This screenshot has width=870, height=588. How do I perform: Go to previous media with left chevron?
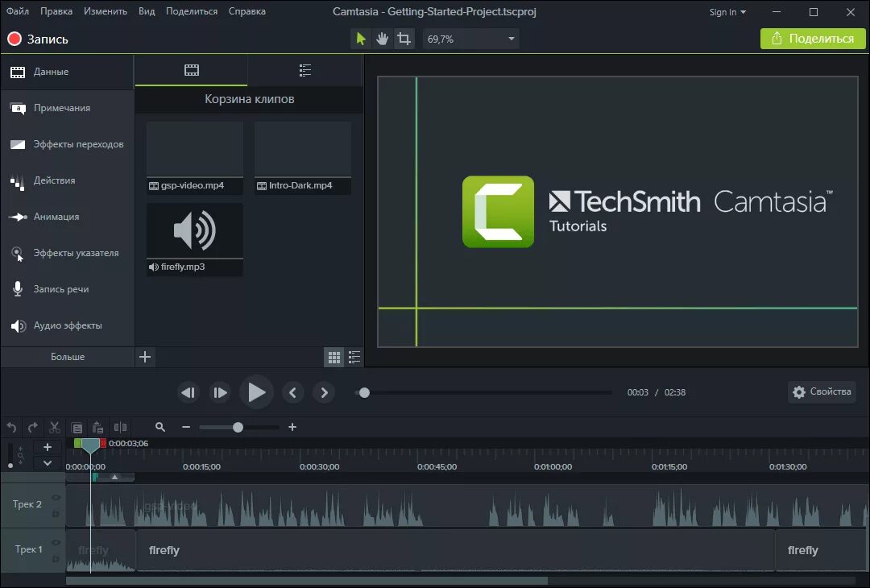[x=292, y=393]
